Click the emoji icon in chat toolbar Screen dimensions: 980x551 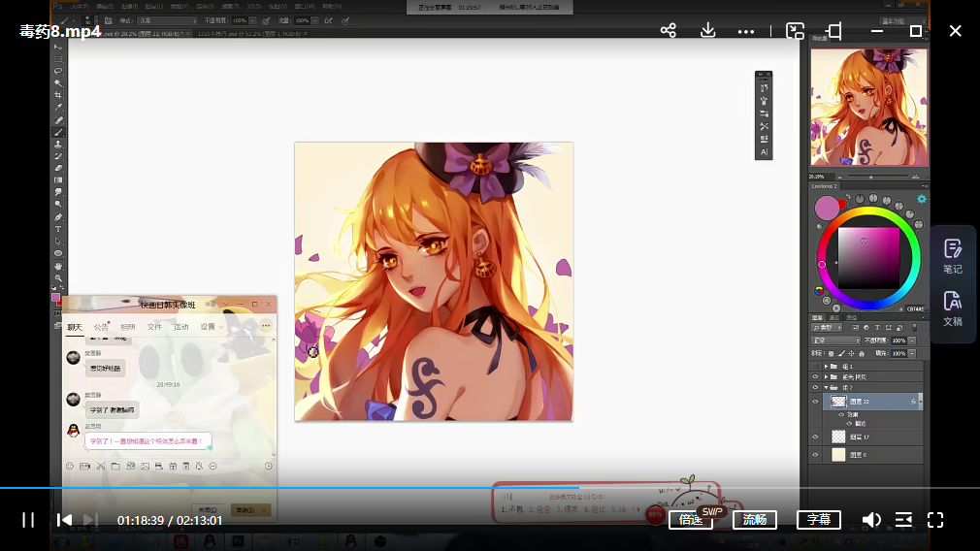[69, 466]
